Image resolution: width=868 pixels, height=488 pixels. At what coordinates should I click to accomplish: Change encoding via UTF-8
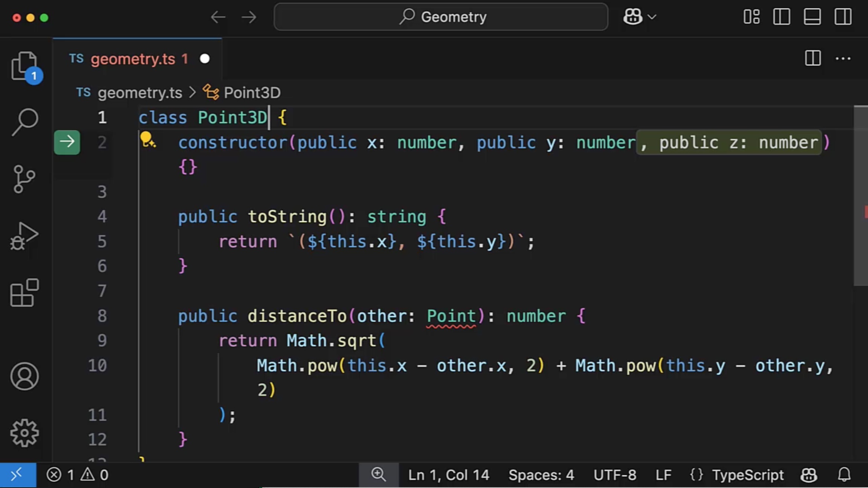(x=615, y=475)
